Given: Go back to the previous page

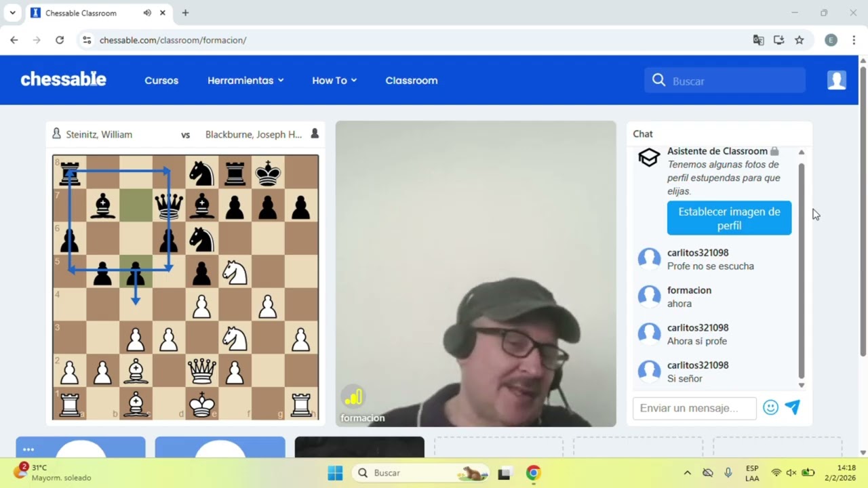Looking at the screenshot, I should 14,40.
